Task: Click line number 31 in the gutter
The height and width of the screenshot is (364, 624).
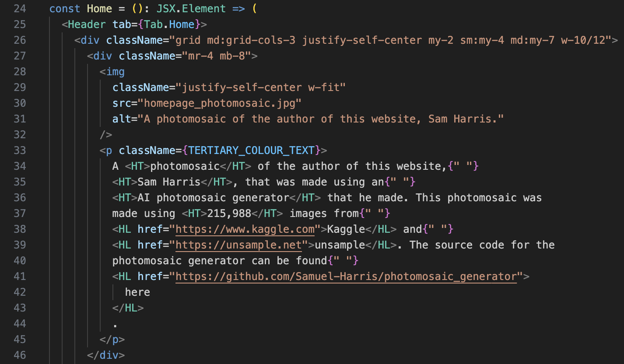Action: point(20,119)
